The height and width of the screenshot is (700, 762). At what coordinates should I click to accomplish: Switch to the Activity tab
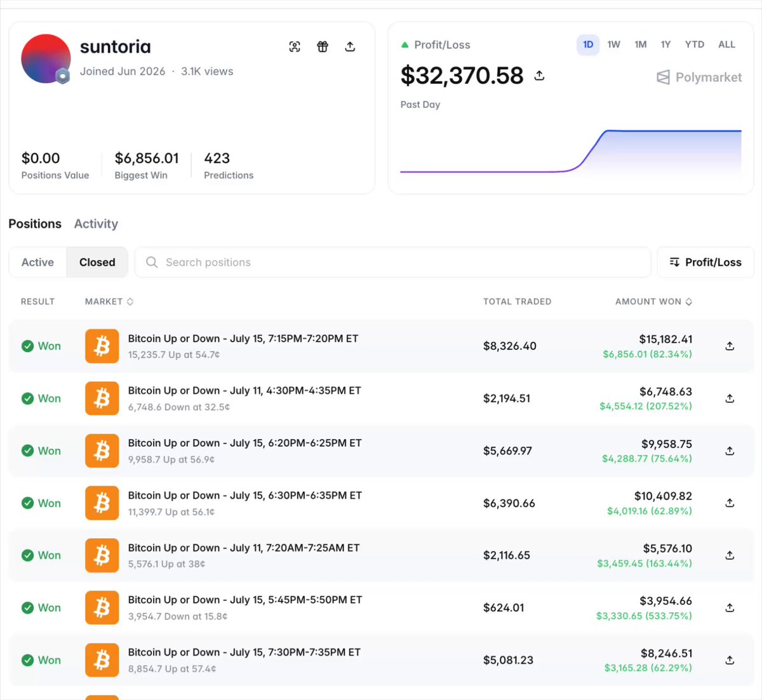(x=96, y=223)
